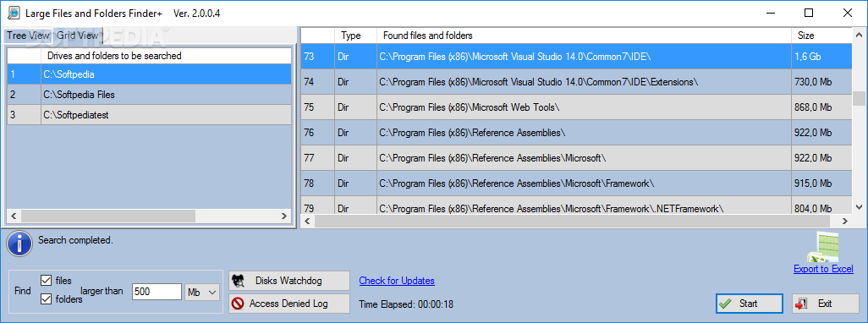Click the Drives and folders to be searched header
The image size is (868, 323).
tap(166, 55)
